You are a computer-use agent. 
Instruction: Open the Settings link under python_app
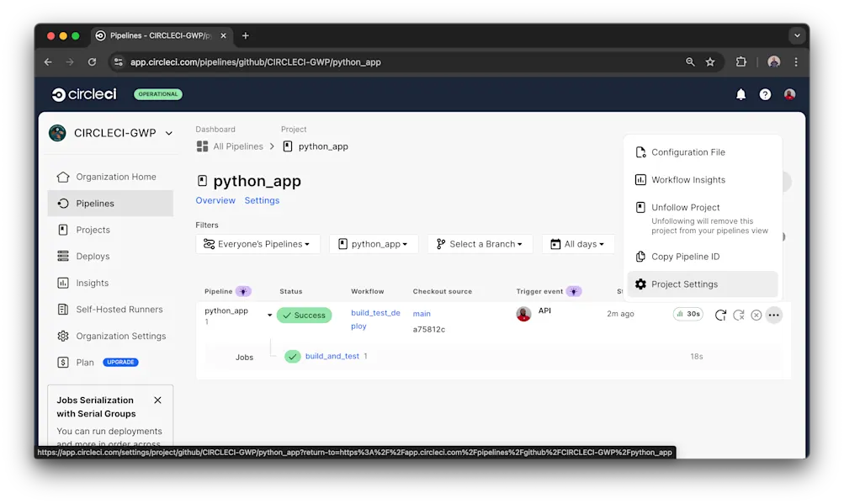pos(263,200)
